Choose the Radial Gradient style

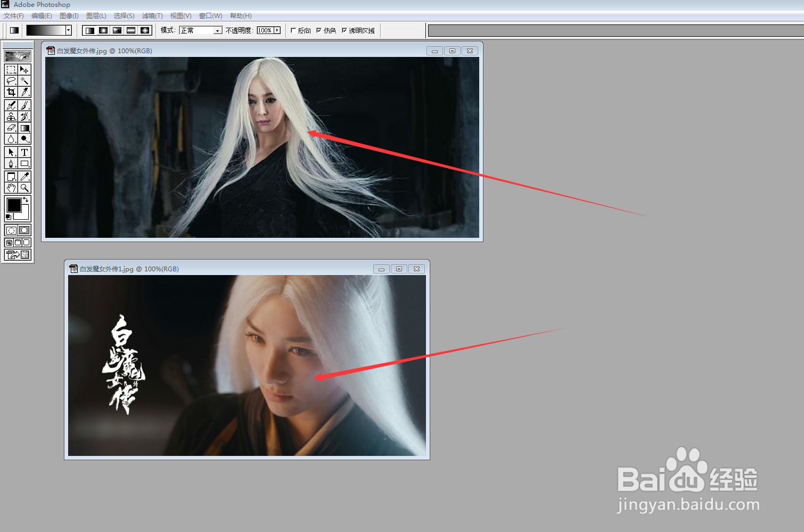(103, 30)
